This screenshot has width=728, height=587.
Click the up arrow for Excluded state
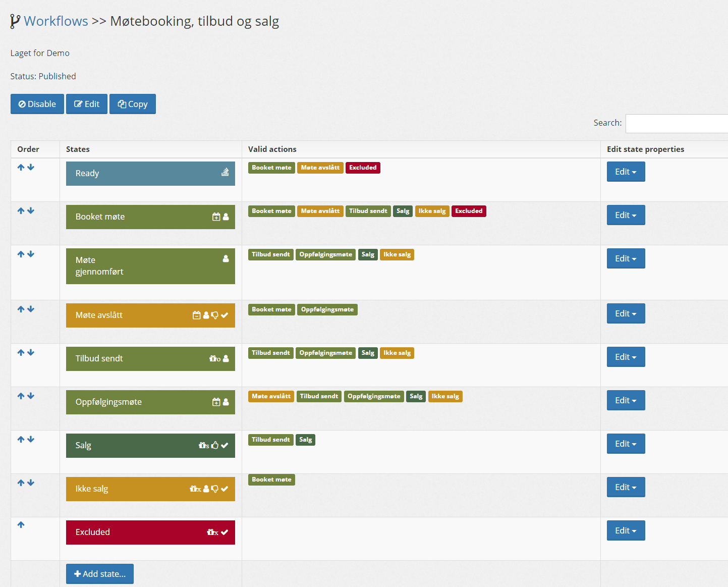point(21,524)
